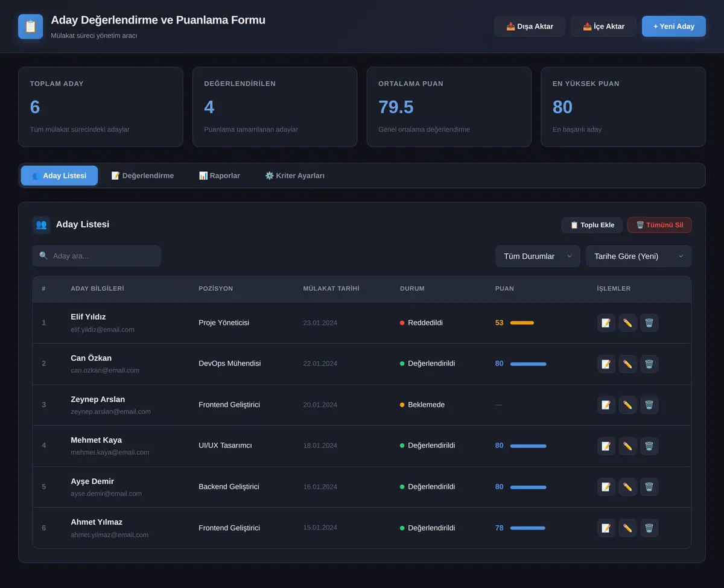Click the Ortalama Puan stat card
Image resolution: width=724 pixels, height=588 pixels.
coord(449,107)
